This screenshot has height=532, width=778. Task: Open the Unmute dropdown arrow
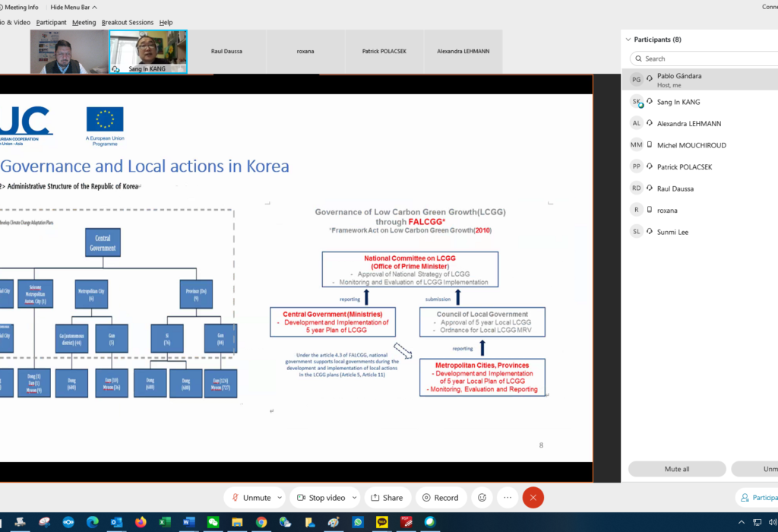click(x=279, y=497)
